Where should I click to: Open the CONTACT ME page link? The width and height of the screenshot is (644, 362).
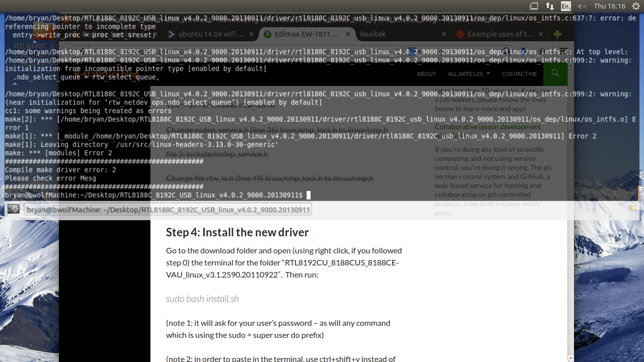click(x=519, y=74)
